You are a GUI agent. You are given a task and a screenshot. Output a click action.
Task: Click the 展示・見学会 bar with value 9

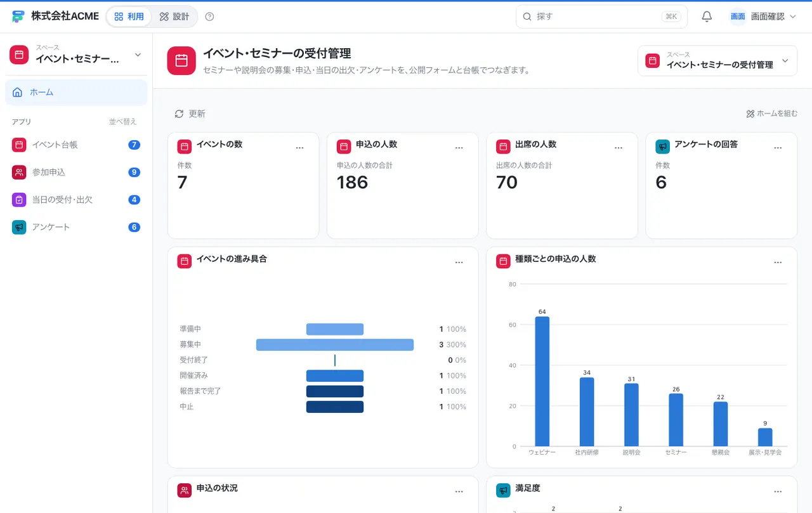pos(765,438)
